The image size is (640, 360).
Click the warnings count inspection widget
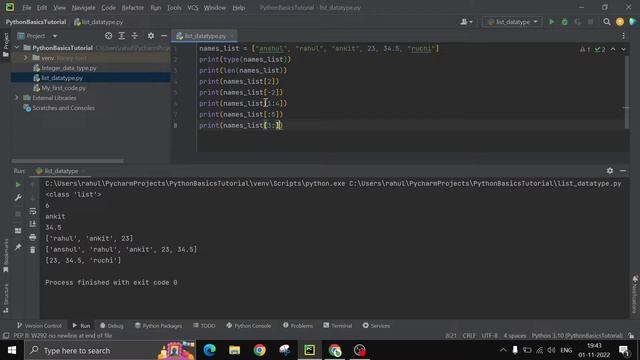585,49
